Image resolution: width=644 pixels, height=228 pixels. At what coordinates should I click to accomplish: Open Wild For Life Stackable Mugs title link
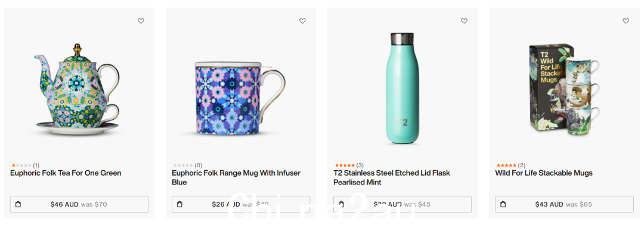point(544,173)
